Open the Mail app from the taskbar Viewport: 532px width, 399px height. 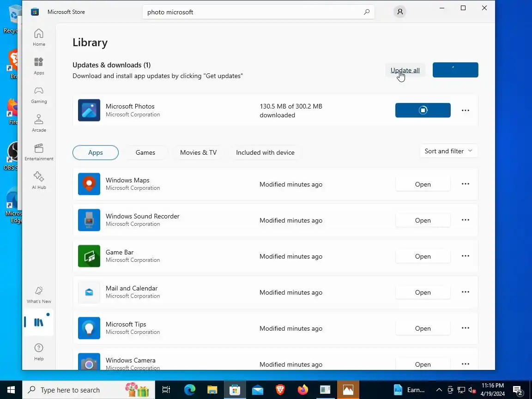point(258,390)
